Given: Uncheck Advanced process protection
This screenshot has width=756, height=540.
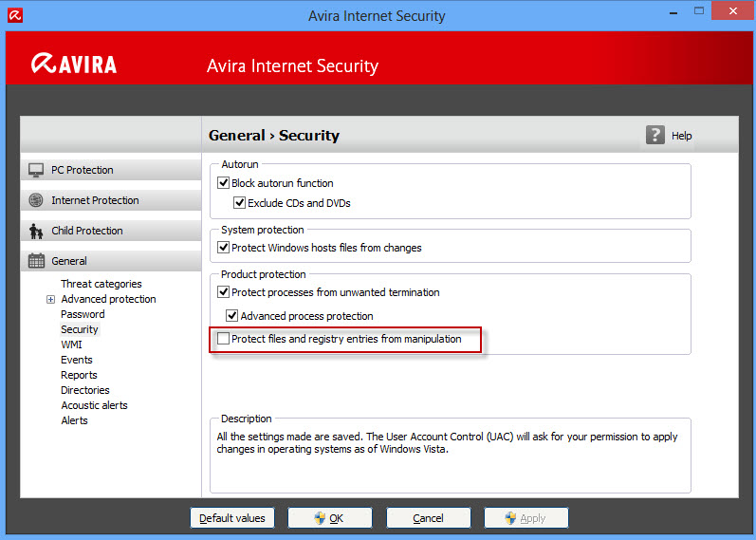Looking at the screenshot, I should click(x=231, y=316).
